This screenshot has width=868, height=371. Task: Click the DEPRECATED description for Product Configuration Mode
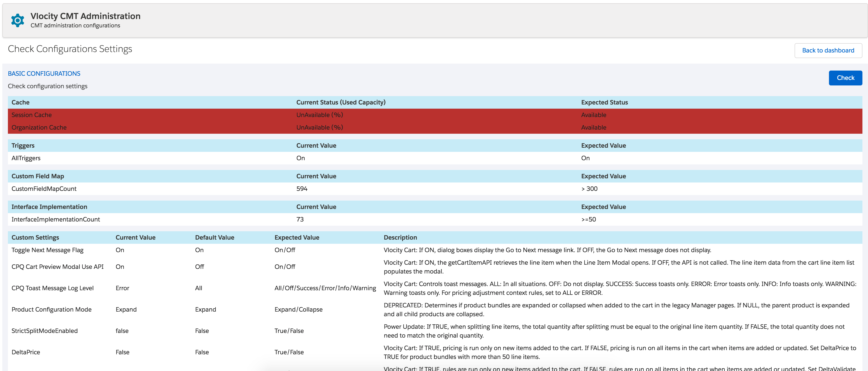pyautogui.click(x=616, y=309)
